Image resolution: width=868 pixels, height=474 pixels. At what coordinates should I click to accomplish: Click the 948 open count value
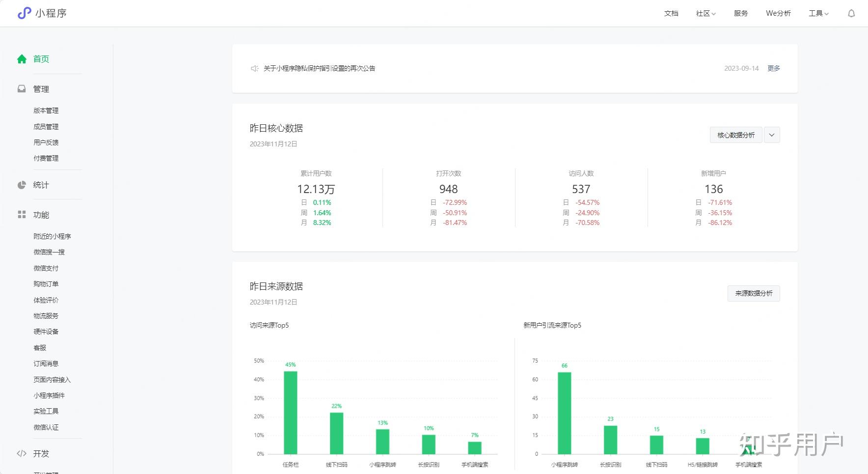pos(448,189)
